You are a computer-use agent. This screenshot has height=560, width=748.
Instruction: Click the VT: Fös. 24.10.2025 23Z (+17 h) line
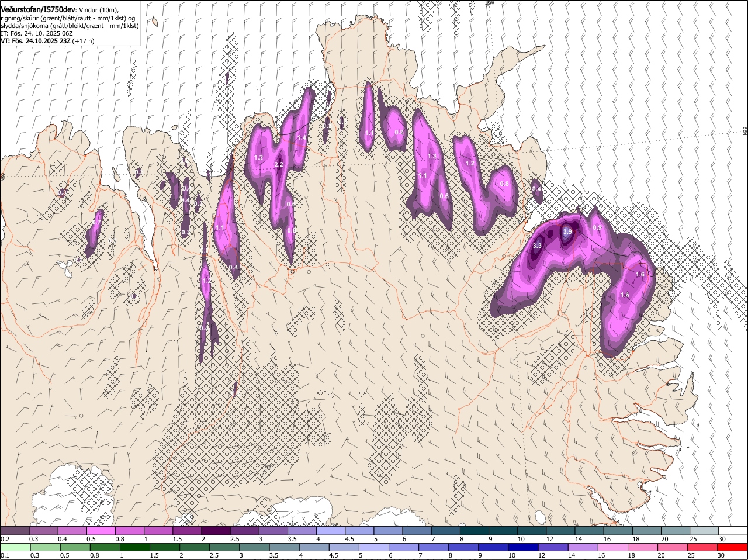tap(47, 41)
